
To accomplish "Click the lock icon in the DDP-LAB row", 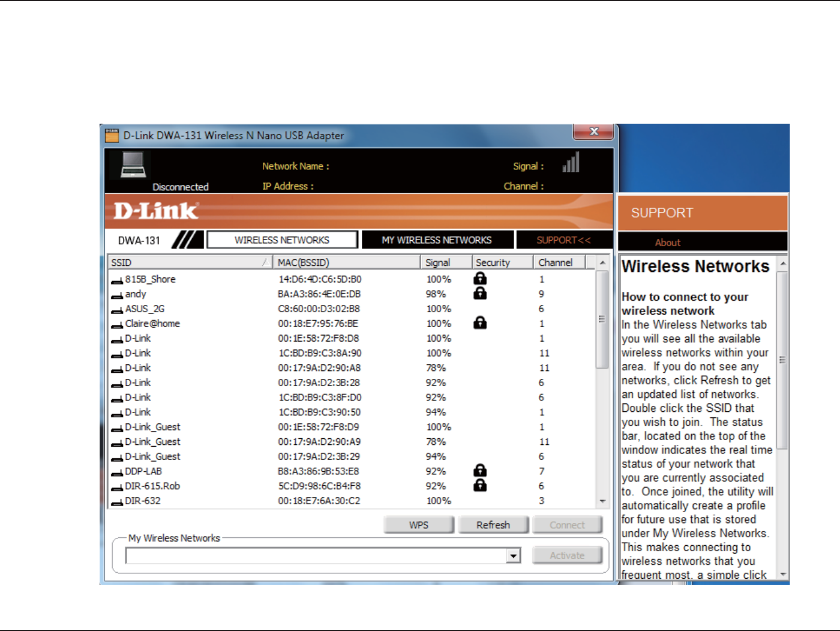I will click(480, 471).
